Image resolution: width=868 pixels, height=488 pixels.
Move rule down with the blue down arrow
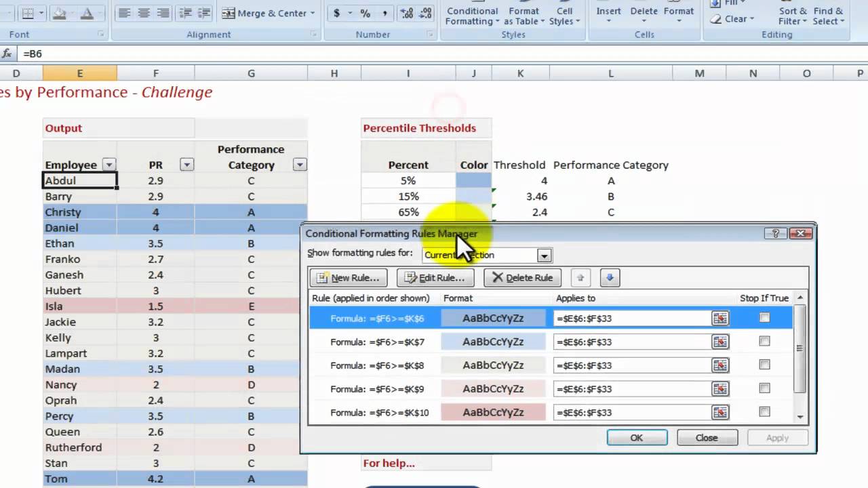pyautogui.click(x=610, y=277)
